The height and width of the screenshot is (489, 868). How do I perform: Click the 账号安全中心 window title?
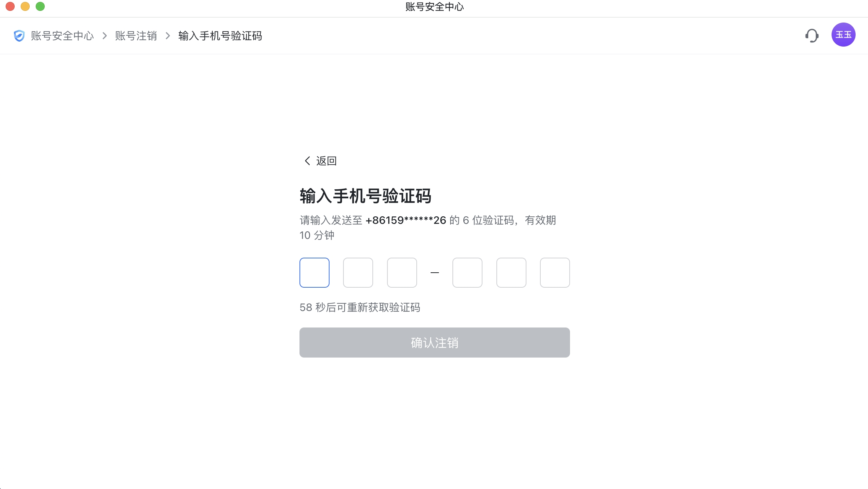434,7
